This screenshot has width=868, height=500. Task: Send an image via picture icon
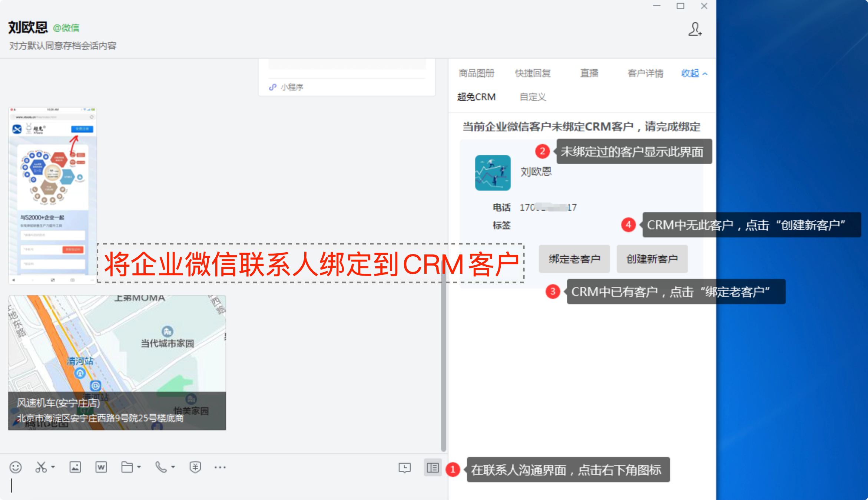(75, 467)
